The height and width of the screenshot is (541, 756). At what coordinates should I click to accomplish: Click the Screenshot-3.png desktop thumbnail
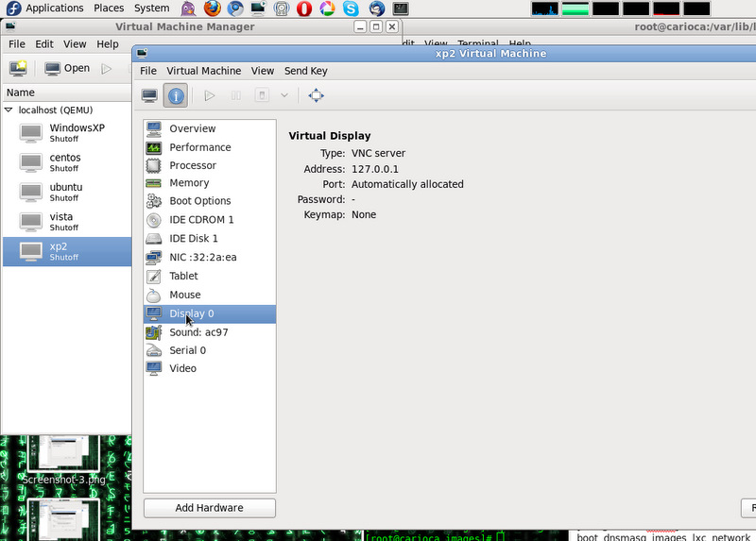pyautogui.click(x=62, y=458)
